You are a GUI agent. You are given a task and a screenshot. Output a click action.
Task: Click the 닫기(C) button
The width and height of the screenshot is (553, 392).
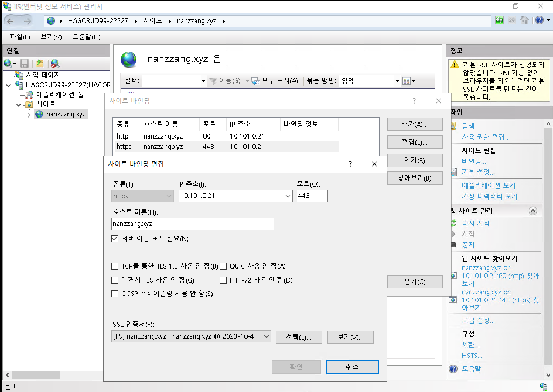point(415,281)
